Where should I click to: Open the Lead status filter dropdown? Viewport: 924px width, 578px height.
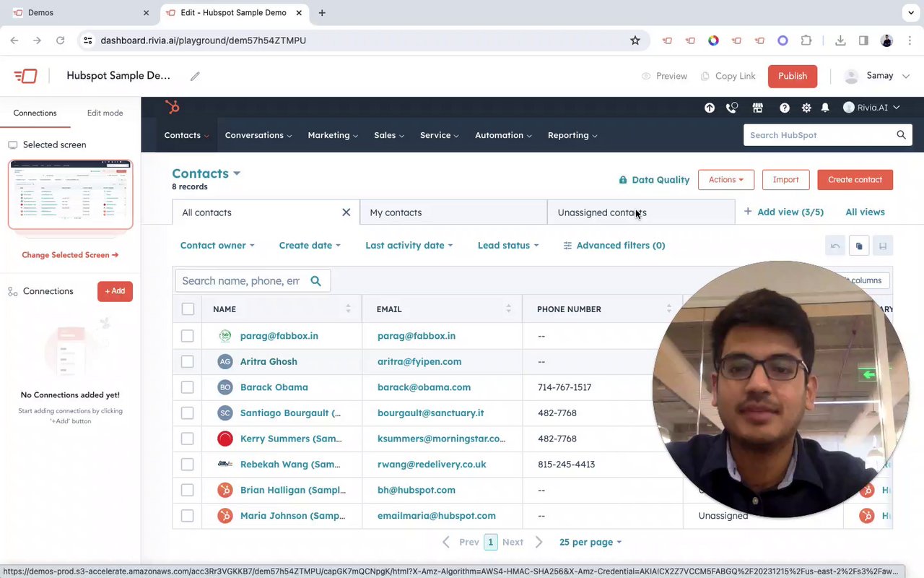coord(508,246)
